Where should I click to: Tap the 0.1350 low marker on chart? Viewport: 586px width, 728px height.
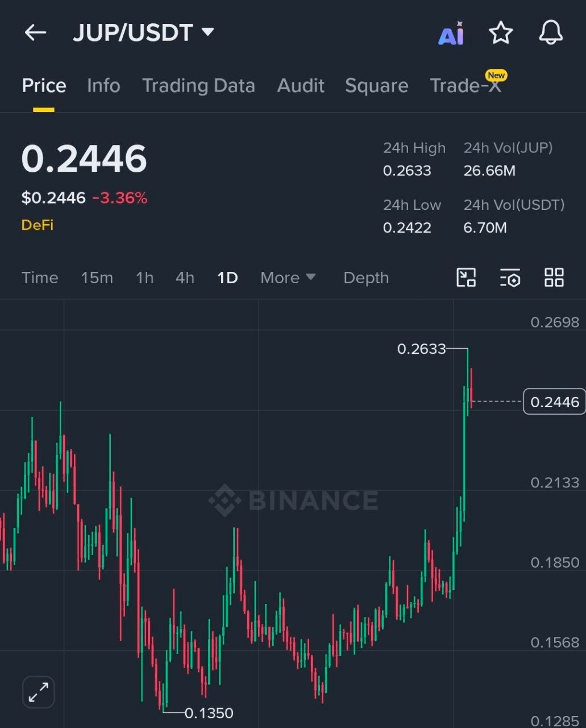point(209,713)
